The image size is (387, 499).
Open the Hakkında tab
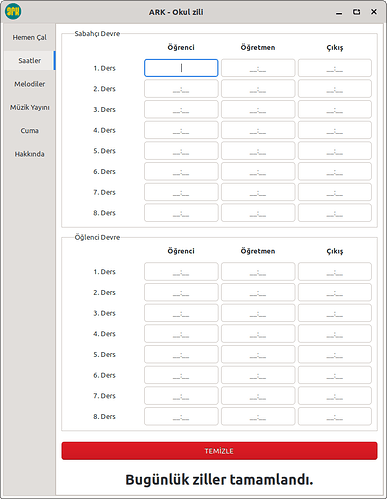click(29, 154)
